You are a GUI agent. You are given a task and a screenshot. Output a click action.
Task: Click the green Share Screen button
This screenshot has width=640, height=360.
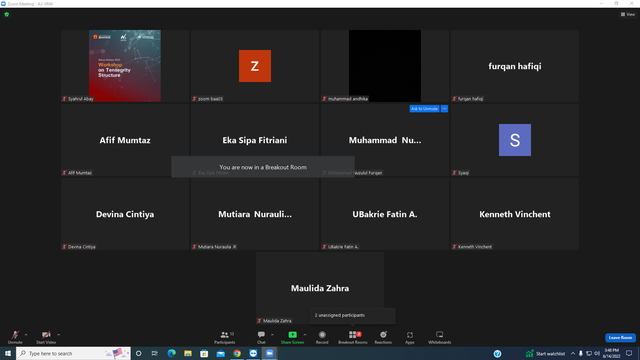tap(292, 337)
